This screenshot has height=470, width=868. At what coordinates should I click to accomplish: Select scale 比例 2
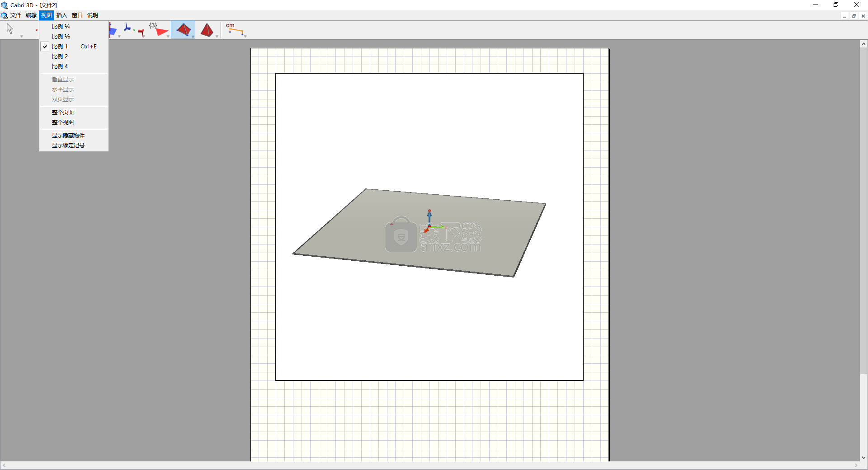click(74, 56)
